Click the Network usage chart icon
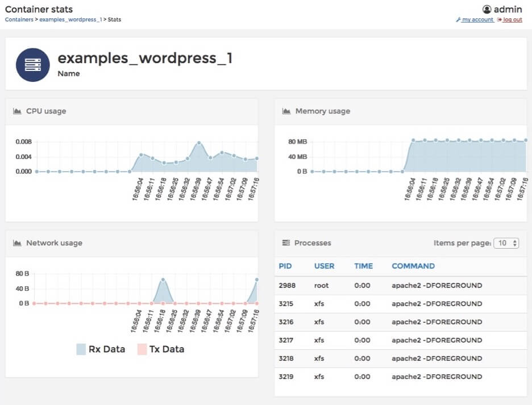Image resolution: width=532 pixels, height=405 pixels. (17, 243)
